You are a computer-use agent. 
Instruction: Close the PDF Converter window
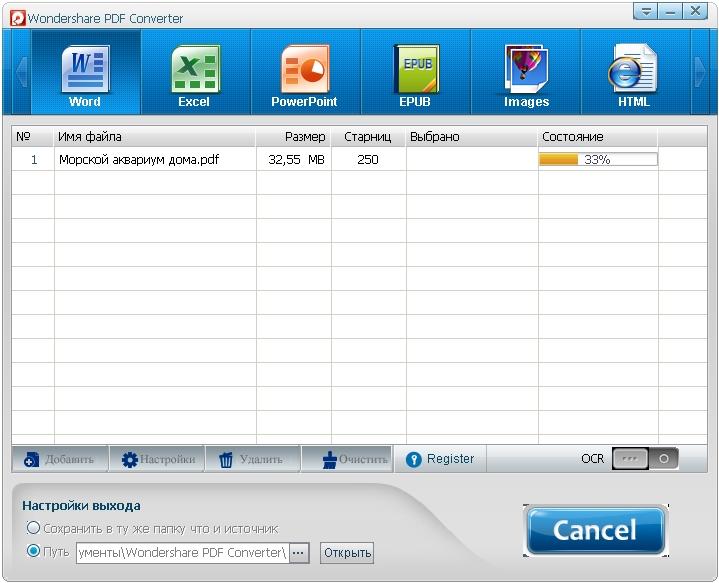(x=695, y=11)
